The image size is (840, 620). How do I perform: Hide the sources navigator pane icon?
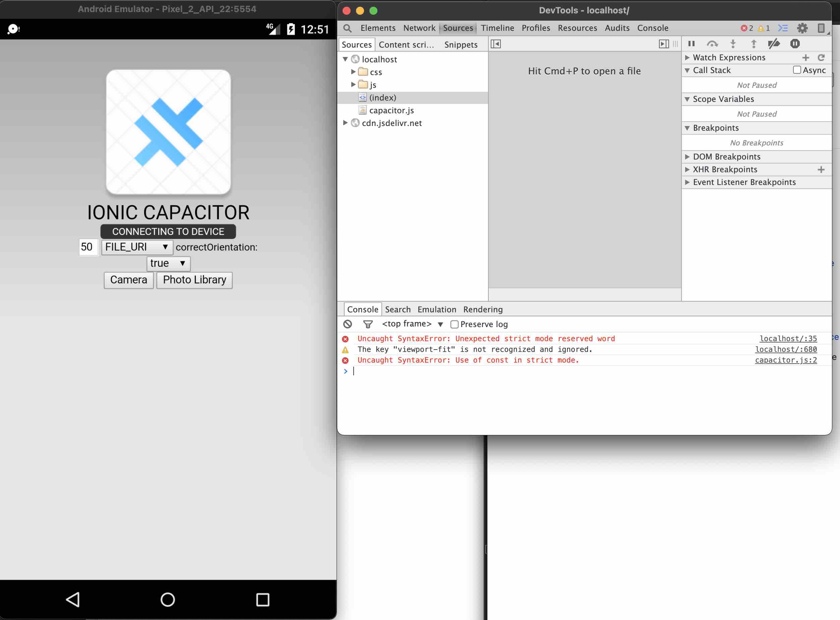coord(495,44)
